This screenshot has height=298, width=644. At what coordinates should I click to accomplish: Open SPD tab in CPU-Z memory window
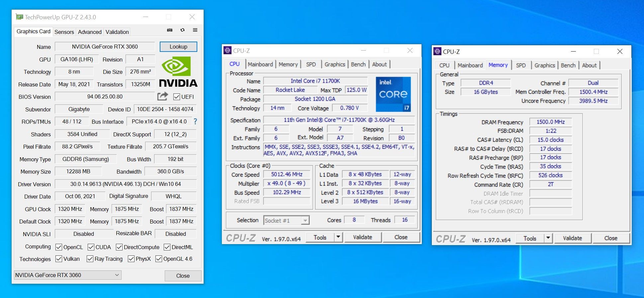coord(521,65)
